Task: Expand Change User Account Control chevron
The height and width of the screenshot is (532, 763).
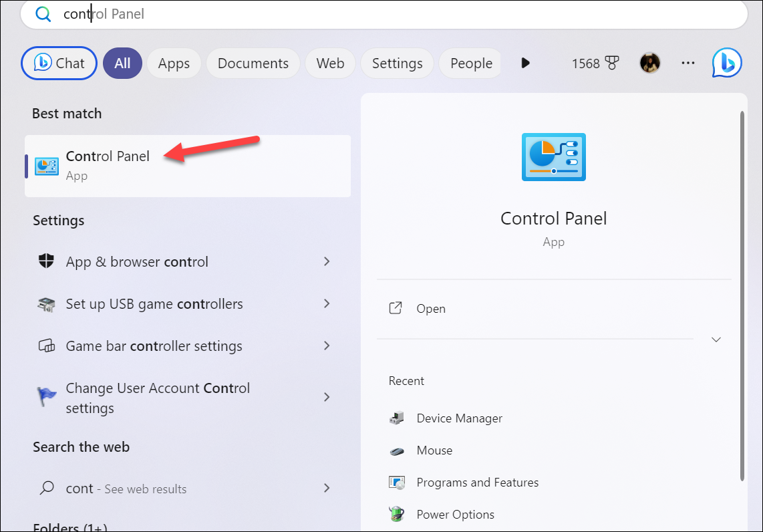Action: pyautogui.click(x=327, y=397)
